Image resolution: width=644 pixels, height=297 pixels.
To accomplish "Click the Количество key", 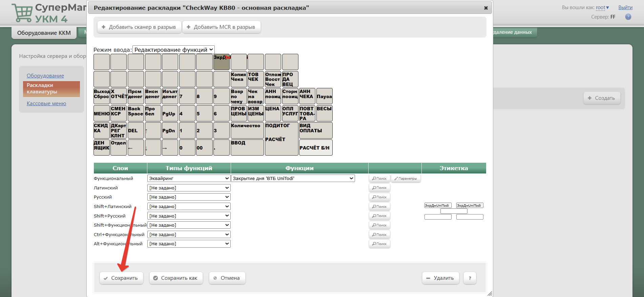I will tap(247, 130).
